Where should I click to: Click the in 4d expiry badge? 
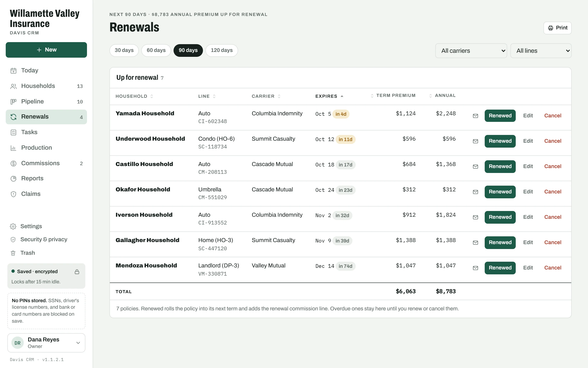click(x=341, y=114)
